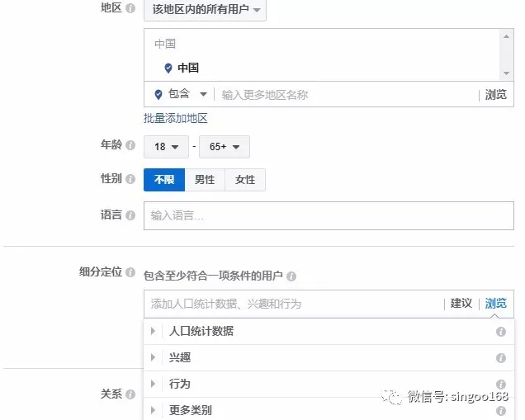Select the bold 中国 location entry
525x420 pixels.
[188, 68]
